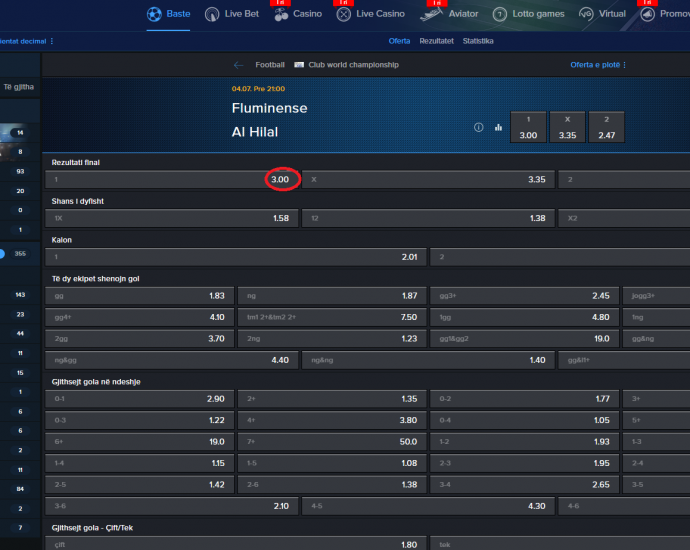Screen dimensions: 690x550
Task: Open the Virtual VG icon
Action: [586, 14]
